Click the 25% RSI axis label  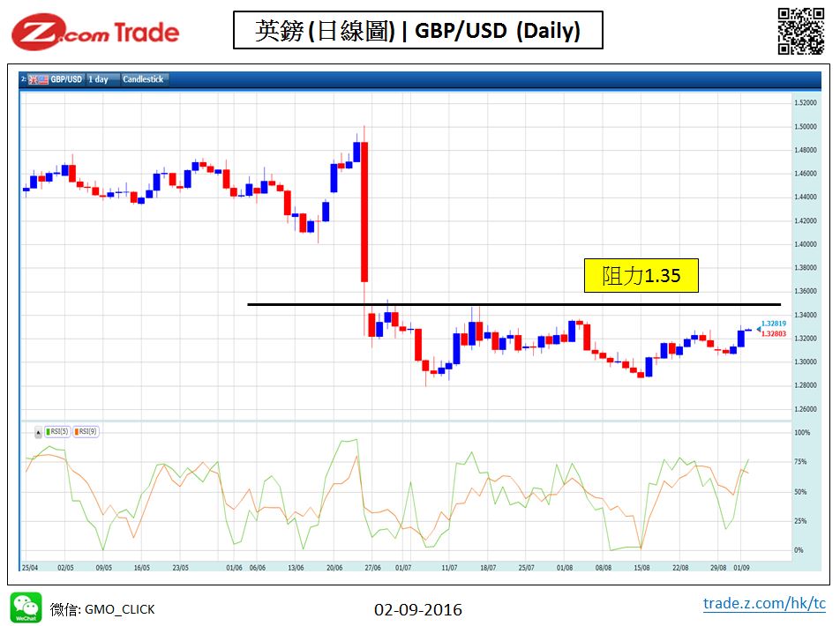[x=800, y=521]
